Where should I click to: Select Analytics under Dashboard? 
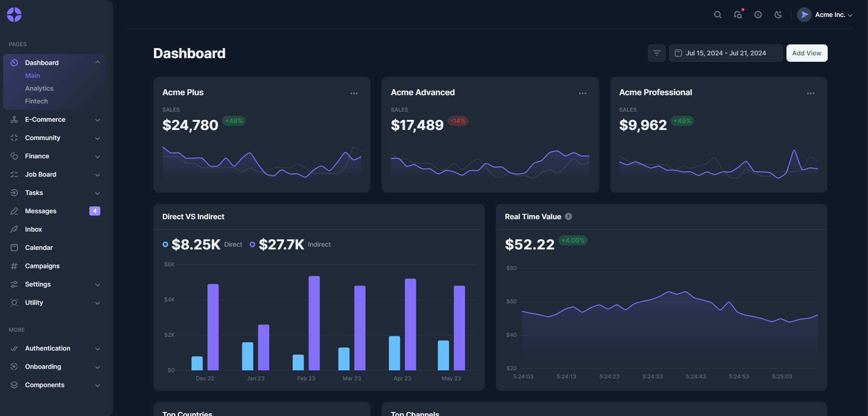(39, 88)
